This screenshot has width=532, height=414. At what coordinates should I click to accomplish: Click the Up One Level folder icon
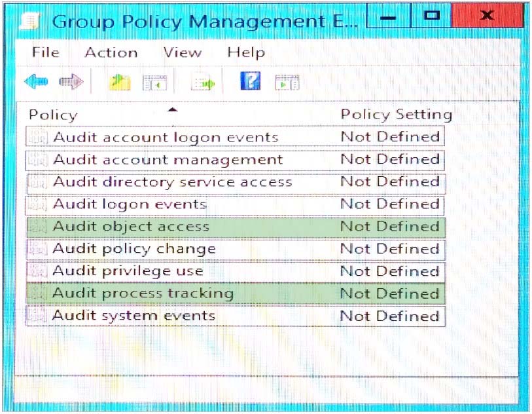tap(120, 82)
